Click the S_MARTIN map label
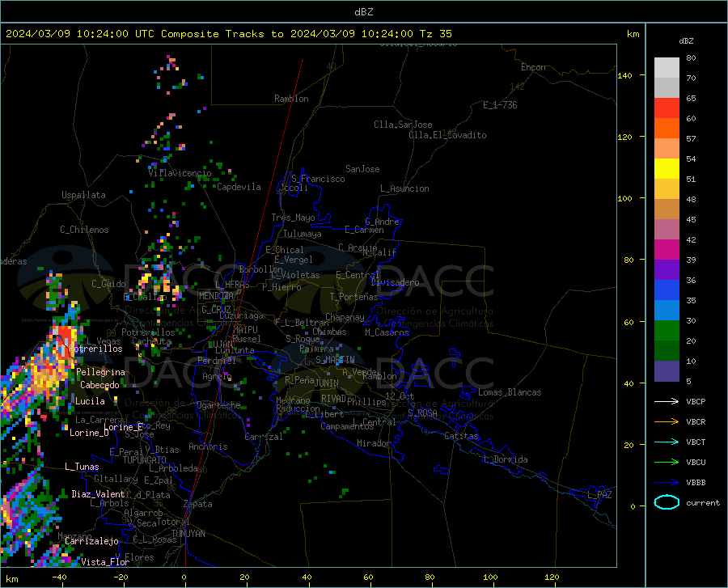Screen dimensions: 728x588 point(335,360)
